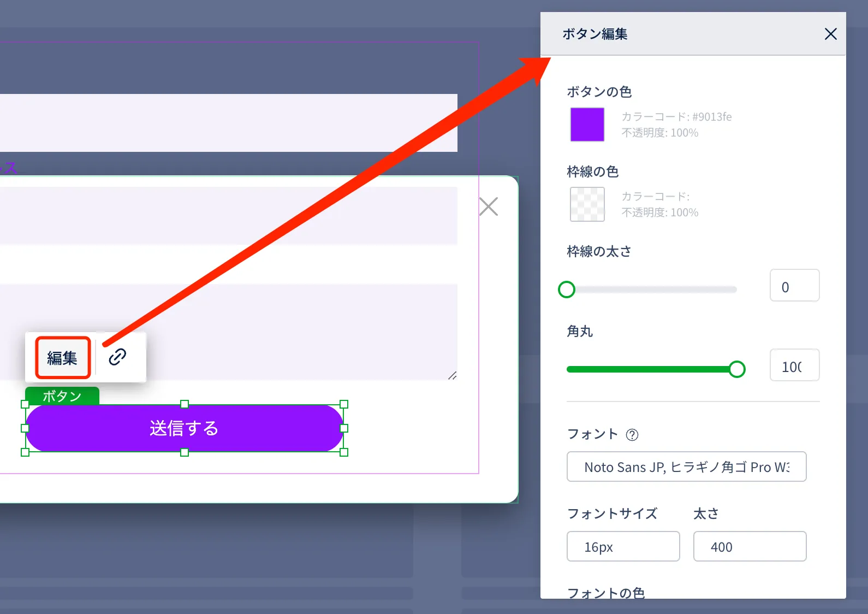This screenshot has width=868, height=614.
Task: Click the 枠線の太さ value field showing 0
Action: 794,286
